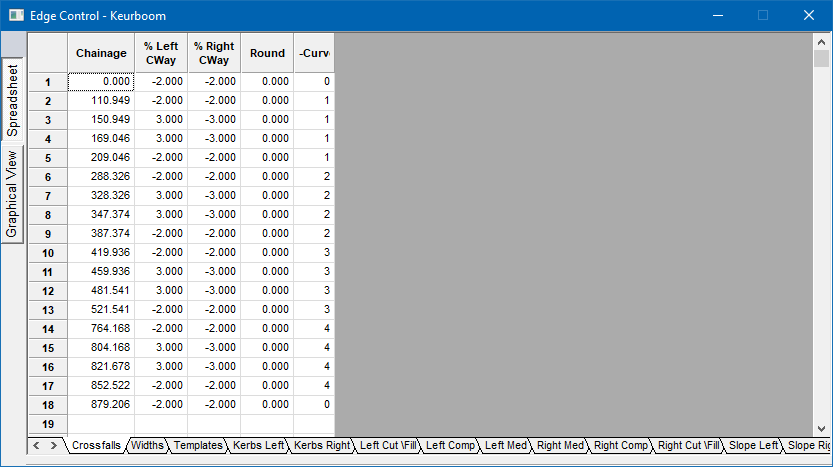
Task: Click the vertical scrollbar up arrow
Action: (x=821, y=41)
